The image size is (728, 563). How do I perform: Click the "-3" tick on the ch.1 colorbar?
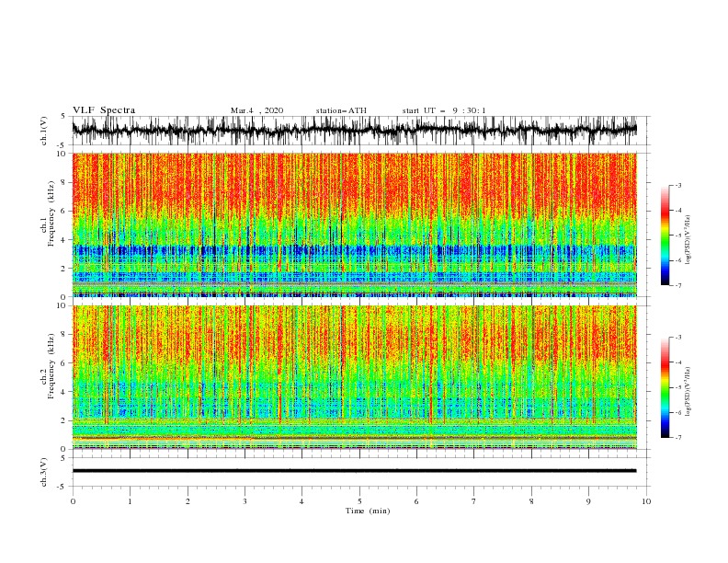click(677, 185)
